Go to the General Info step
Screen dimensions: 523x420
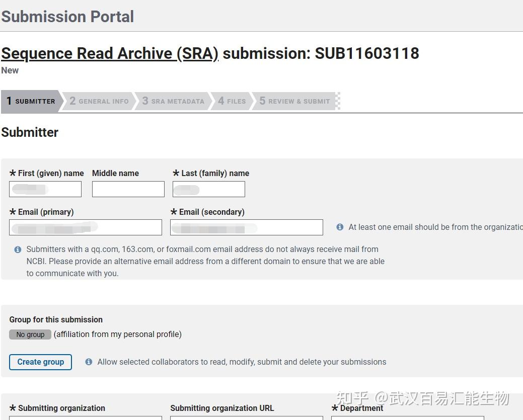pyautogui.click(x=99, y=101)
